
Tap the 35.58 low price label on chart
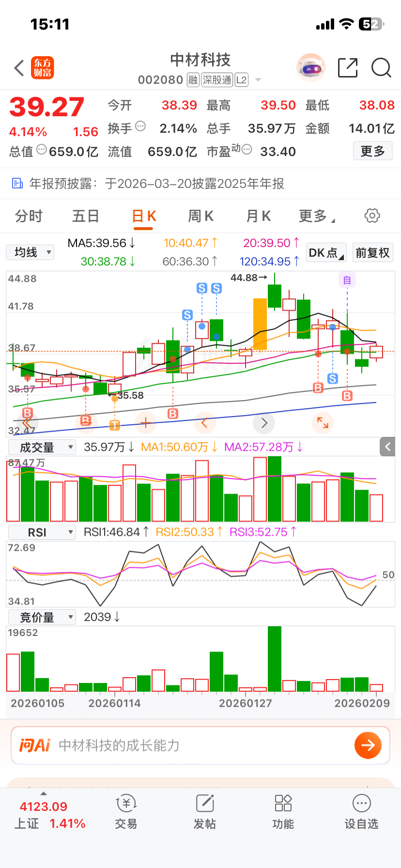point(126,395)
